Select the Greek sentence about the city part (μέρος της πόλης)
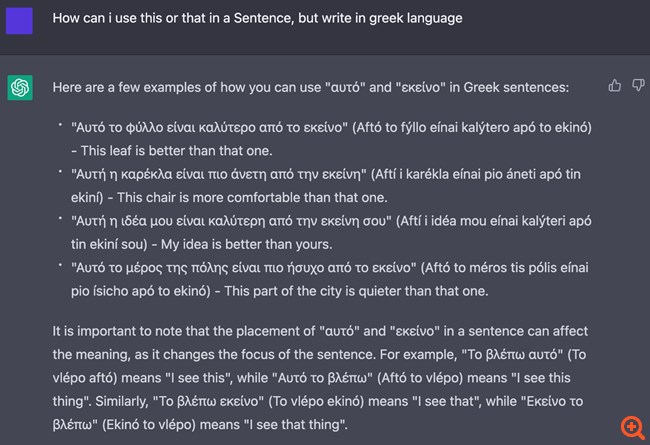The height and width of the screenshot is (445, 650). [243, 268]
